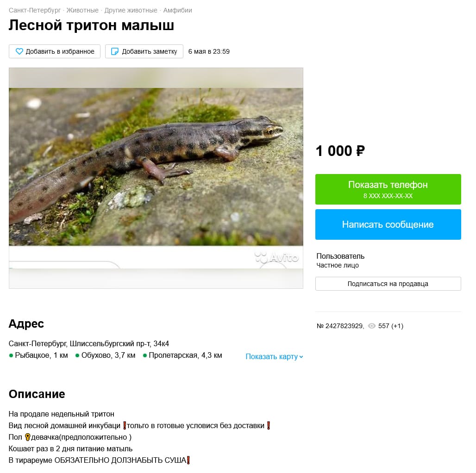Click green metro dot next to Рыбацкое
The image size is (476, 473).
[11, 355]
